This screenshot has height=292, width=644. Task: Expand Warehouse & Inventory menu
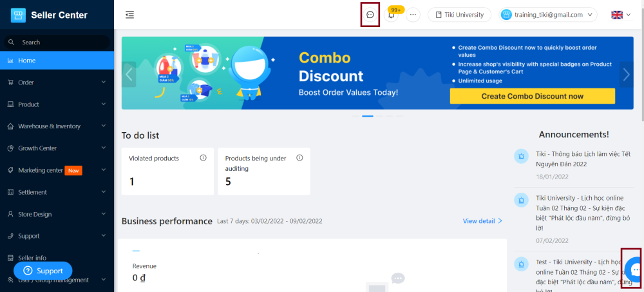point(57,126)
